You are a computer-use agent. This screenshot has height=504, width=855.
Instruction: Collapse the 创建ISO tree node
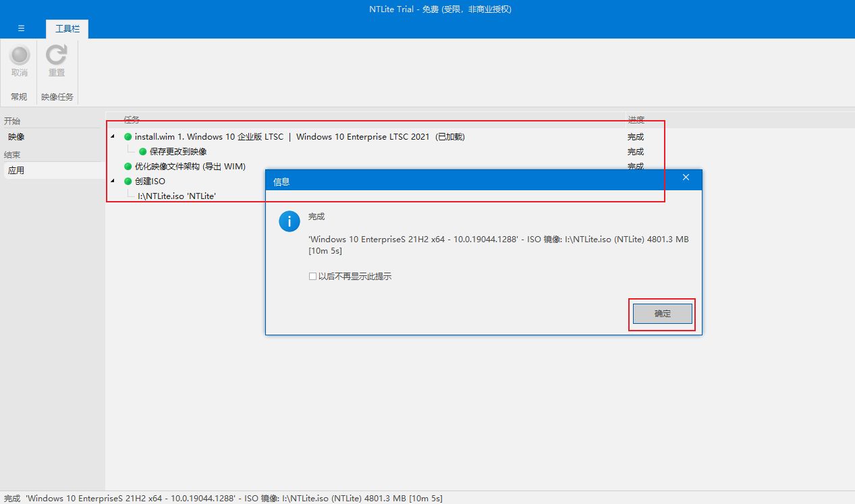click(113, 181)
